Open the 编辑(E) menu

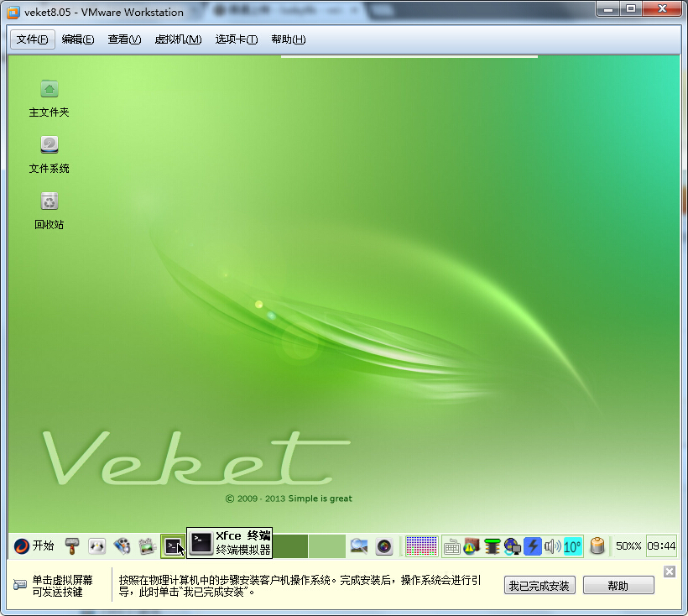click(78, 39)
